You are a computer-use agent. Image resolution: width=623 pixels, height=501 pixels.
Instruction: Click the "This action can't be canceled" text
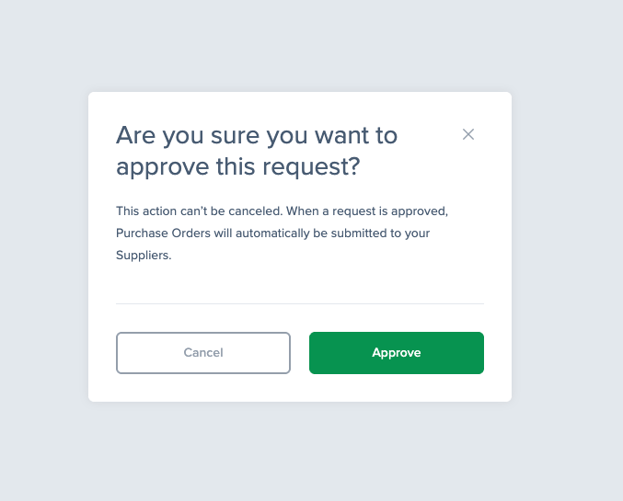pos(199,211)
